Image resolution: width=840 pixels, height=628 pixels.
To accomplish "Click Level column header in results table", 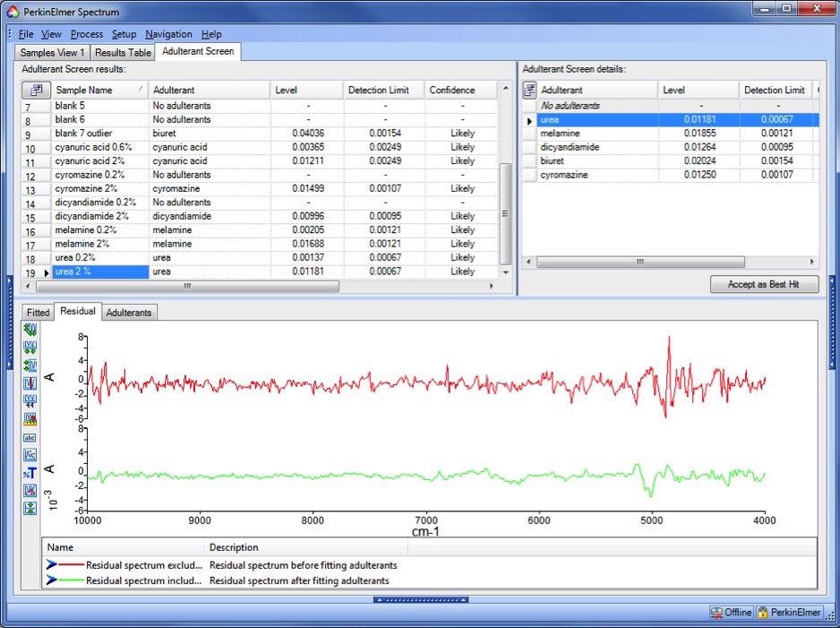I will [x=307, y=90].
